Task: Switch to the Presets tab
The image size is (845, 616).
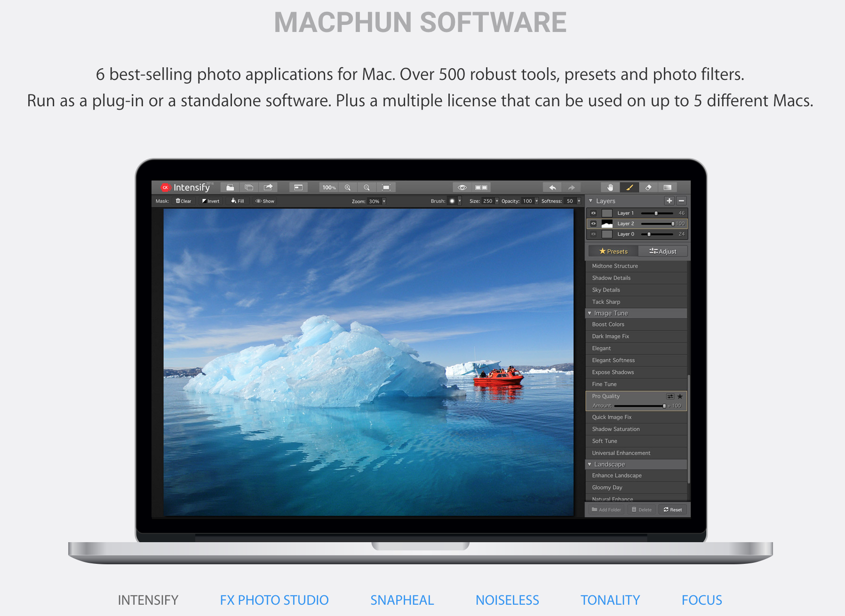Action: coord(613,251)
